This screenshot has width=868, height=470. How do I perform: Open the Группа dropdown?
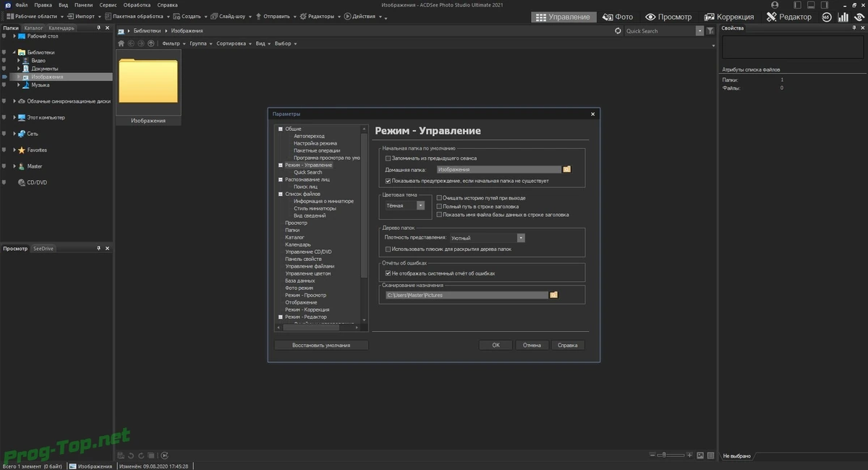click(x=200, y=43)
